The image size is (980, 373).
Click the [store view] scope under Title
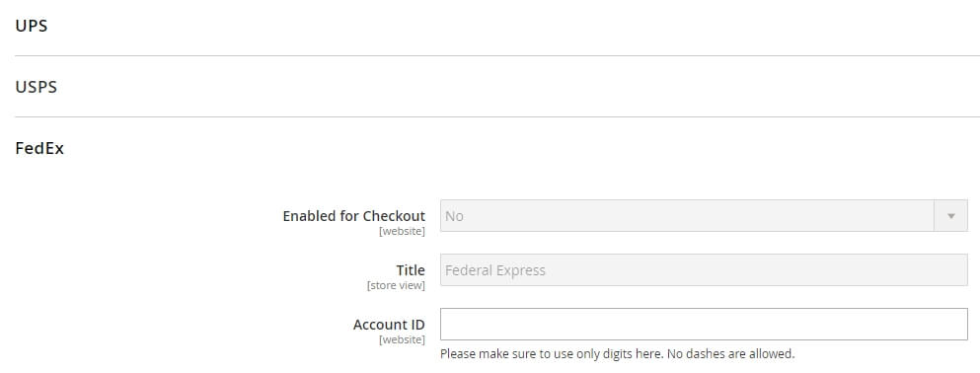click(397, 286)
